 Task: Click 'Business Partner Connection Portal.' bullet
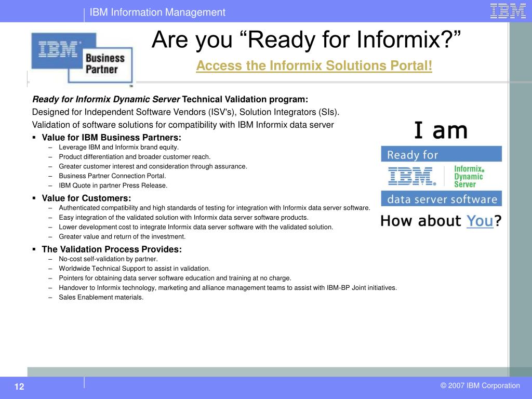click(112, 176)
